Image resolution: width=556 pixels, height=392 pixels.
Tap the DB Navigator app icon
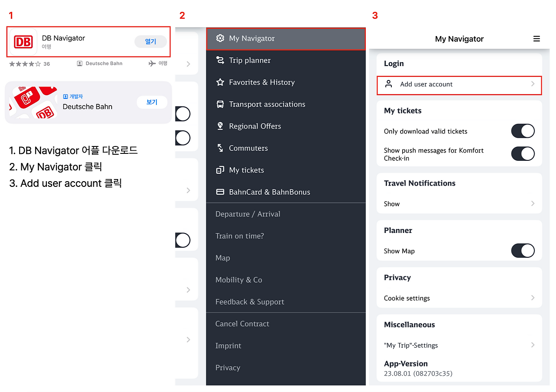(23, 42)
